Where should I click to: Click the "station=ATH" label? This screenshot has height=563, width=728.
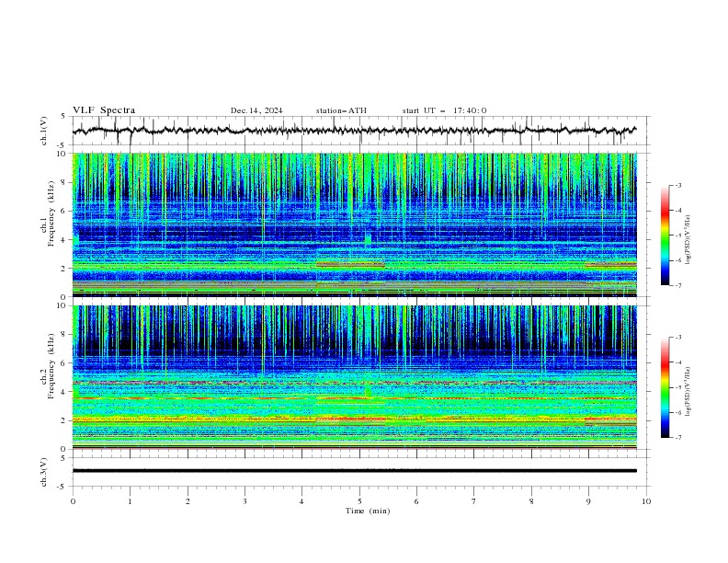(x=341, y=110)
